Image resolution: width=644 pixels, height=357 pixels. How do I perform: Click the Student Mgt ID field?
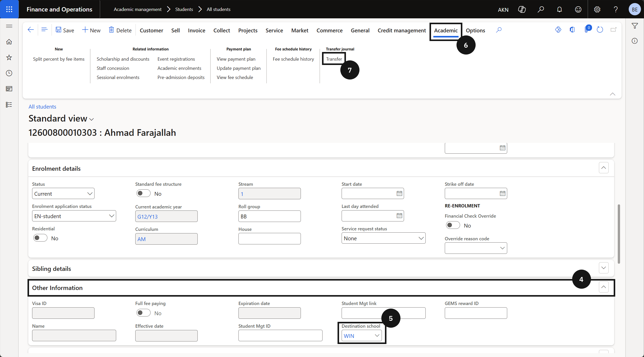280,335
